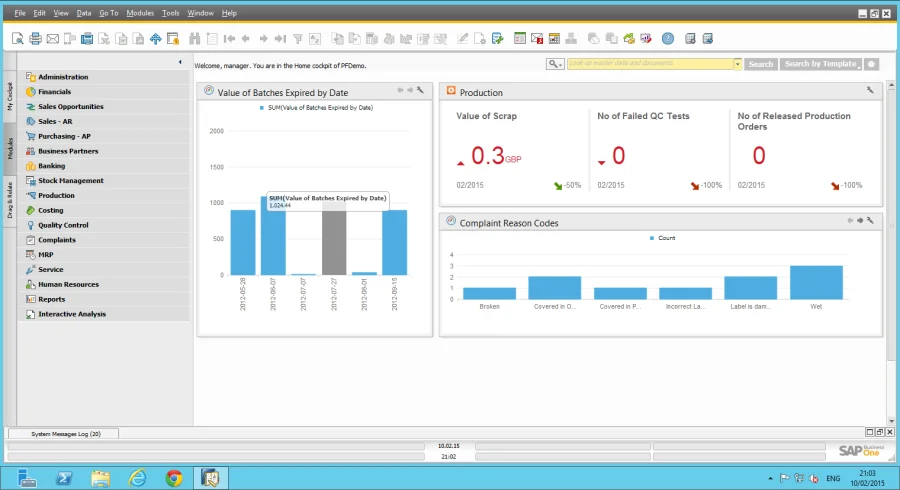Screen dimensions: 900x490
Task: Click the Print Preview toolbar icon
Action: pyautogui.click(x=18, y=38)
